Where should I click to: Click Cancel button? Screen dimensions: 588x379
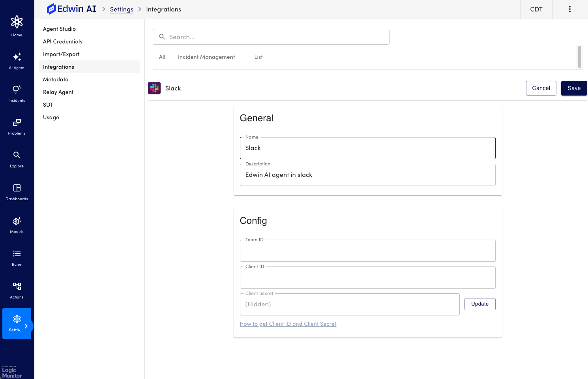click(541, 88)
